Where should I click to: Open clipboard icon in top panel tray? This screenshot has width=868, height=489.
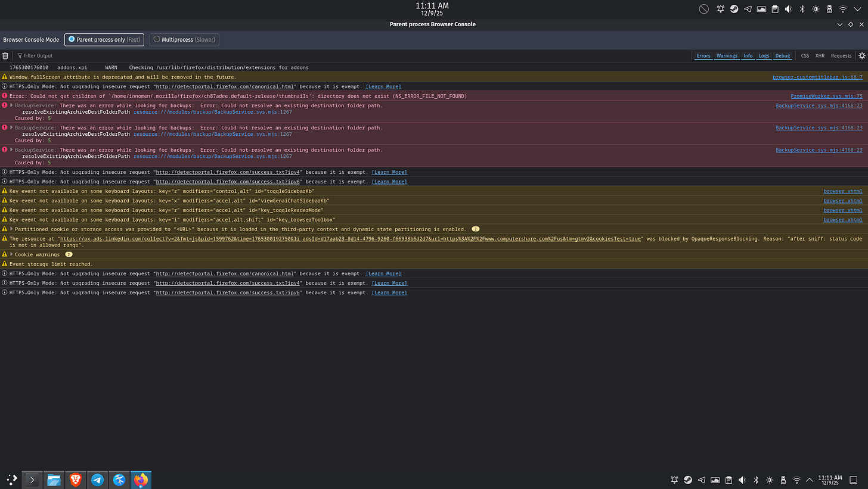pos(775,9)
